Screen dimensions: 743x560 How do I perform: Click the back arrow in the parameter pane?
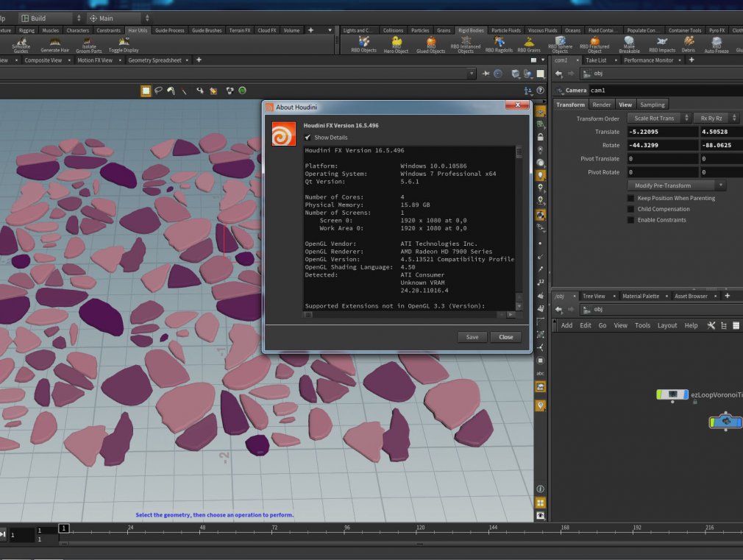pyautogui.click(x=558, y=74)
